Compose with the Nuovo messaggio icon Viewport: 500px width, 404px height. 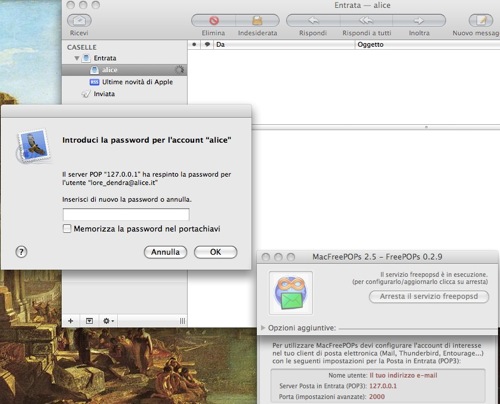coord(481,20)
